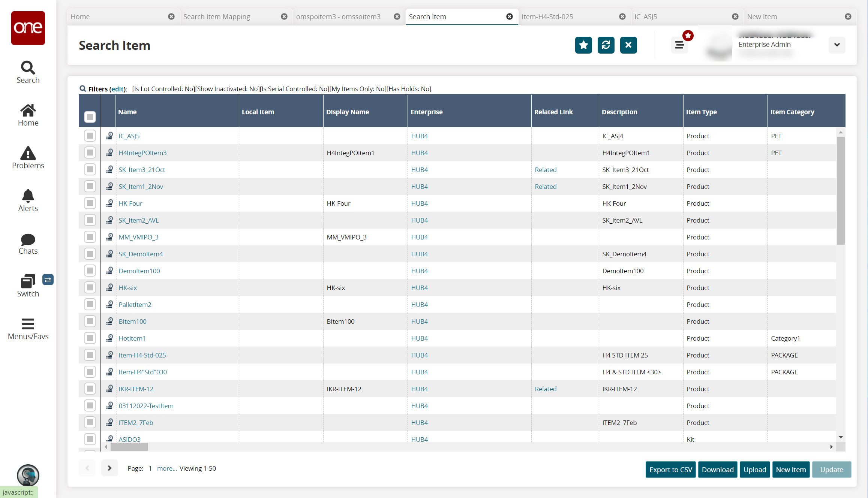Expand the user profile dropdown arrow

point(837,45)
